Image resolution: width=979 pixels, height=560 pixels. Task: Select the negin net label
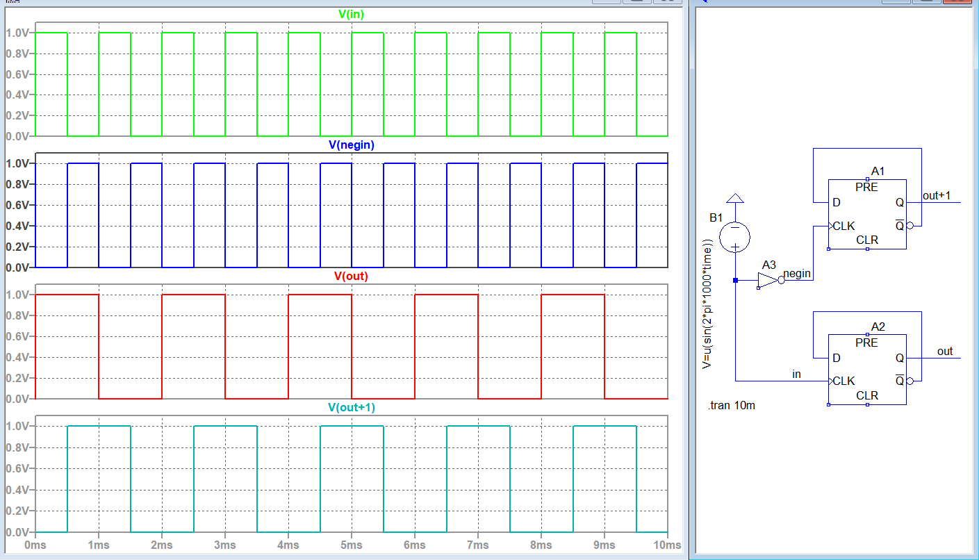(x=797, y=274)
